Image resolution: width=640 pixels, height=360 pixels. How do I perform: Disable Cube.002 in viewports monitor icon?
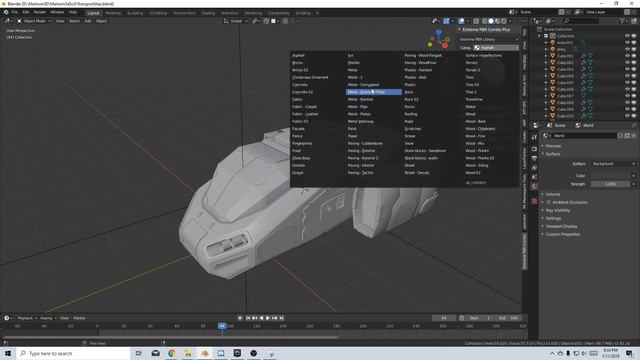(x=634, y=62)
